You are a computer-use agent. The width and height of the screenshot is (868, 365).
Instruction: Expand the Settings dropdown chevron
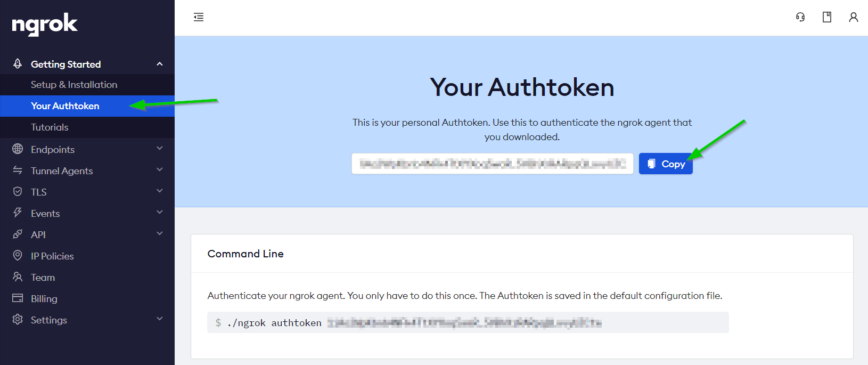point(160,319)
